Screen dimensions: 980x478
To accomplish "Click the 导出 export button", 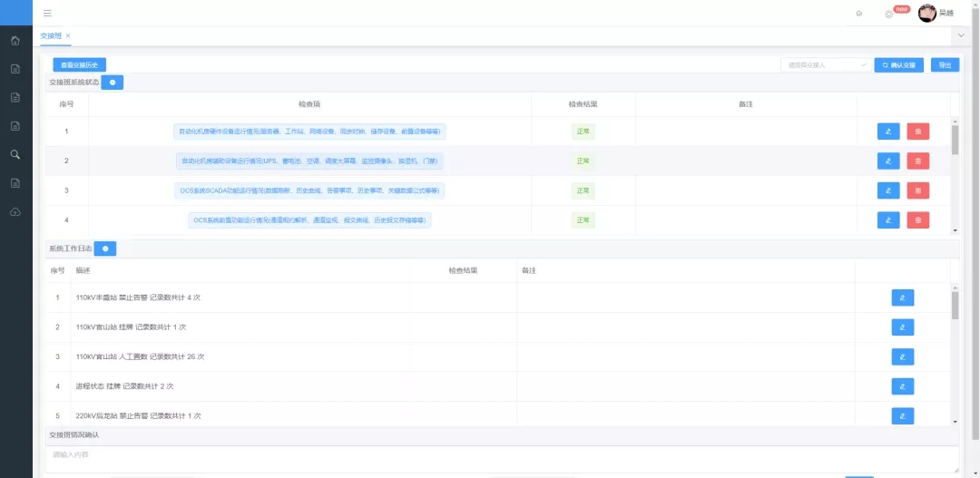I will 945,65.
